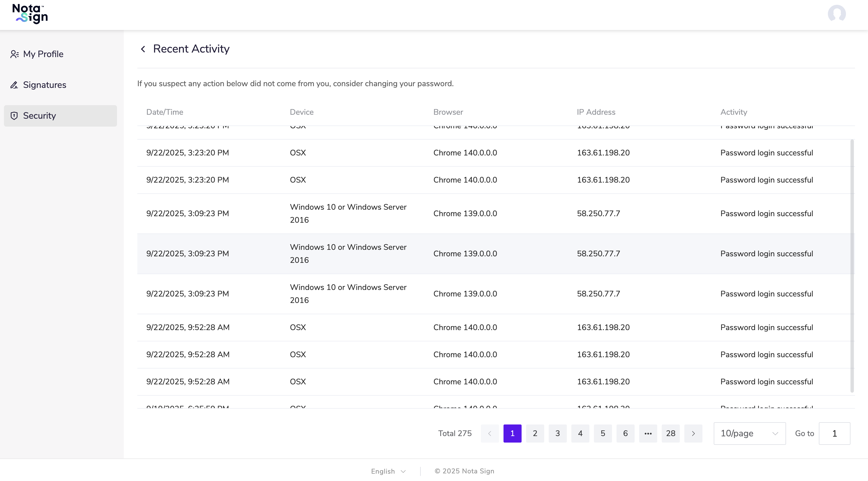This screenshot has height=481, width=868.
Task: Click the Security shield icon
Action: 14,116
